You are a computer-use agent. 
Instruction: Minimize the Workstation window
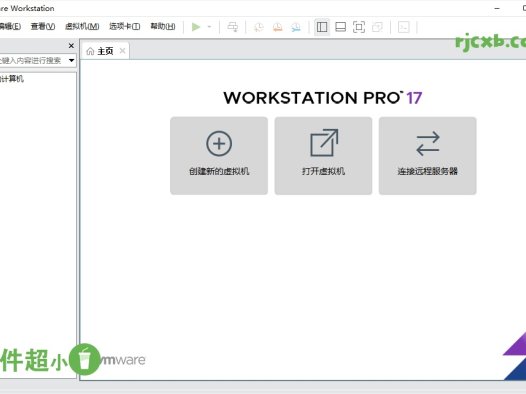[497, 8]
